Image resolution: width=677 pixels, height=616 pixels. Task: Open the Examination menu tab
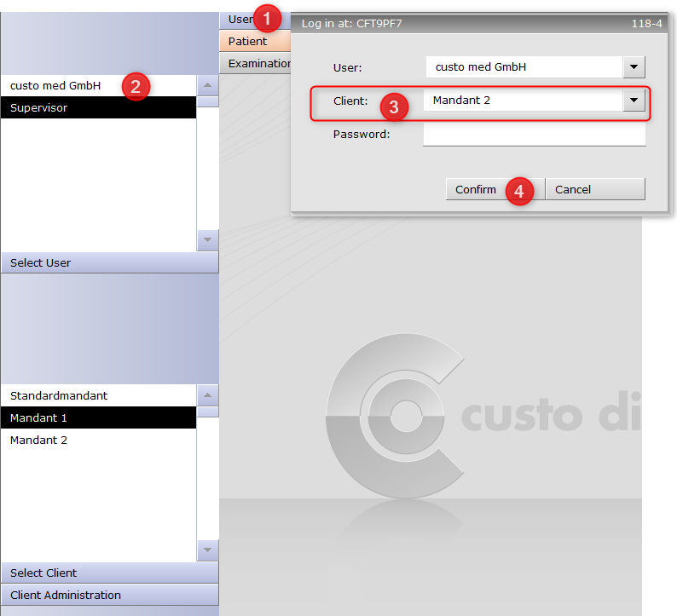click(x=255, y=63)
